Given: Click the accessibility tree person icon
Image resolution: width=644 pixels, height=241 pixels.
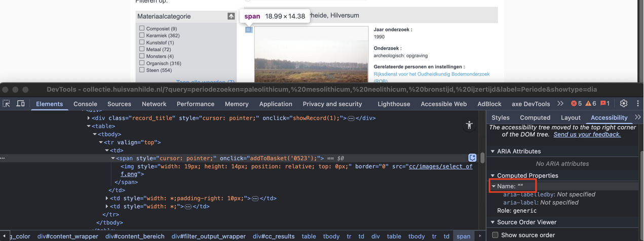Looking at the screenshot, I should click(x=469, y=126).
